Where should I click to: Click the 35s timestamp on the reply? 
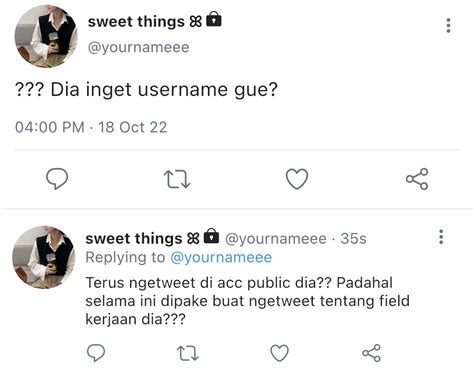point(353,239)
